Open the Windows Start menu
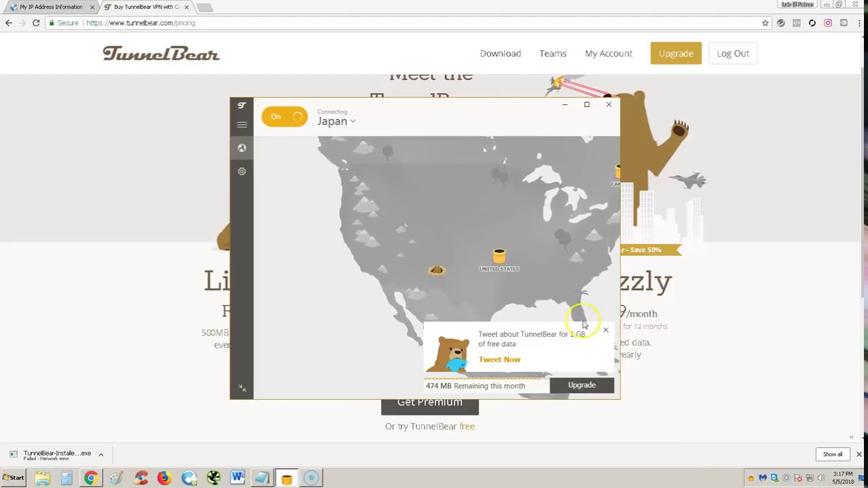The image size is (868, 488). click(13, 478)
